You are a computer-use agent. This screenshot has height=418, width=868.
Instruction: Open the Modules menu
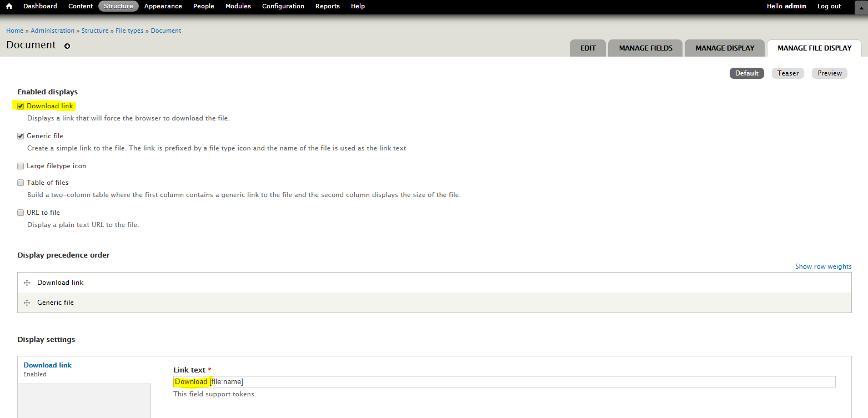(x=238, y=6)
